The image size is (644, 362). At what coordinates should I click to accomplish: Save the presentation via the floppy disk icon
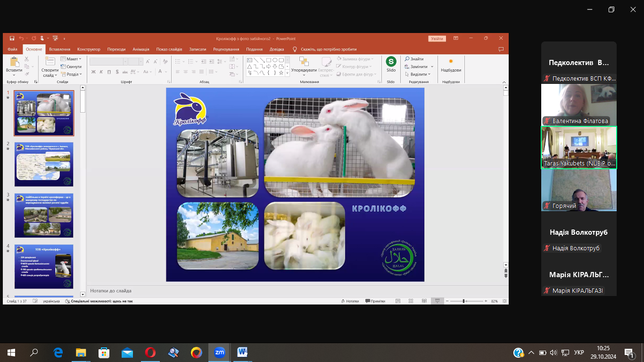coord(12,39)
